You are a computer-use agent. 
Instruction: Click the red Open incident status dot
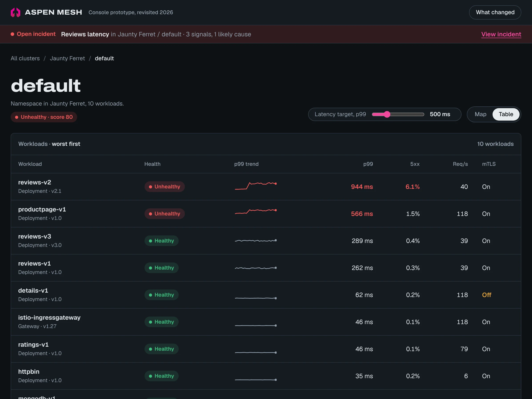(x=12, y=34)
